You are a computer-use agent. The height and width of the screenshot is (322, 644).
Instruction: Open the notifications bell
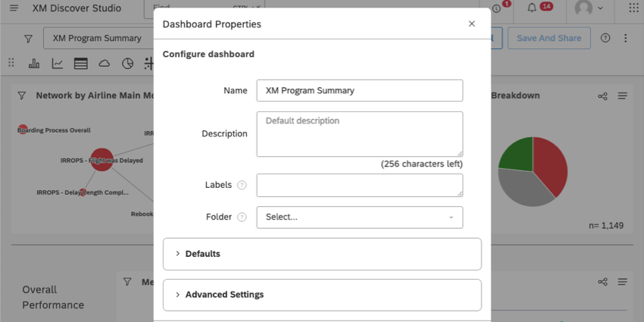[533, 8]
